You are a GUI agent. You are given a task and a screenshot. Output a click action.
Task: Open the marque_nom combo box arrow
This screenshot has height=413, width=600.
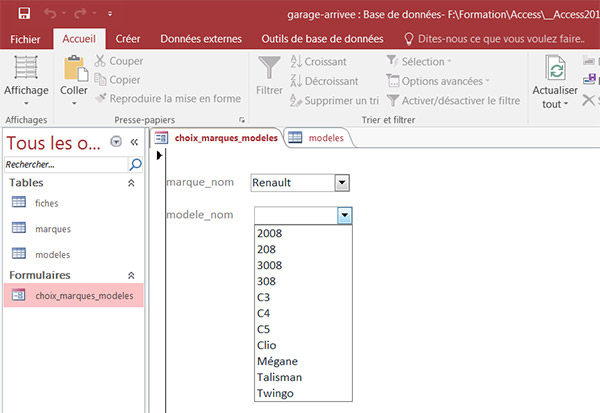tap(342, 183)
